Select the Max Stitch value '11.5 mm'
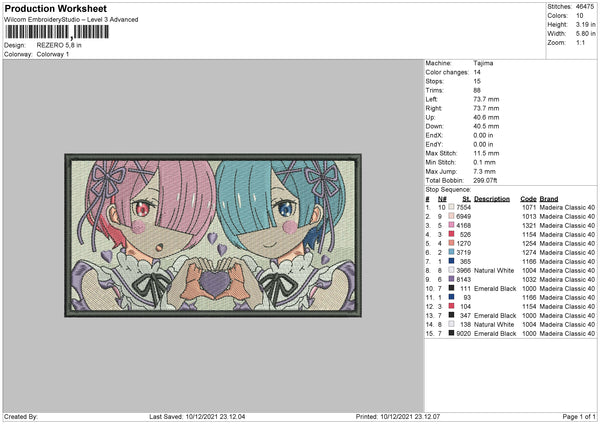Image resolution: width=600 pixels, height=424 pixels. pyautogui.click(x=486, y=153)
